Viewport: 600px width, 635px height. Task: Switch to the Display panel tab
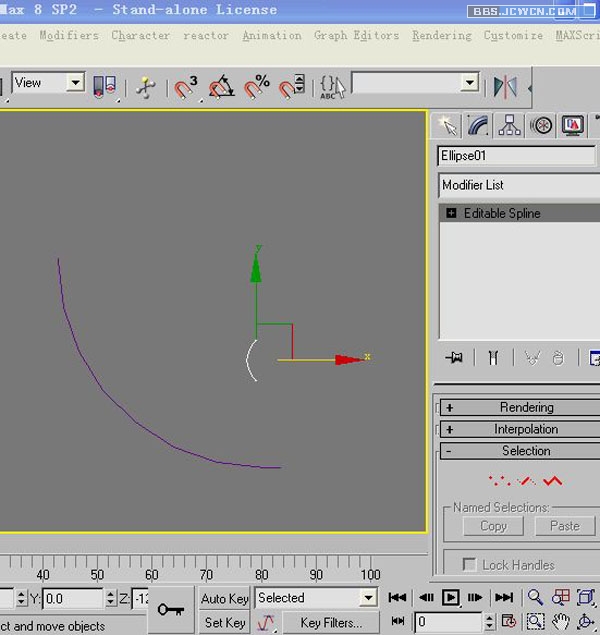click(x=573, y=125)
